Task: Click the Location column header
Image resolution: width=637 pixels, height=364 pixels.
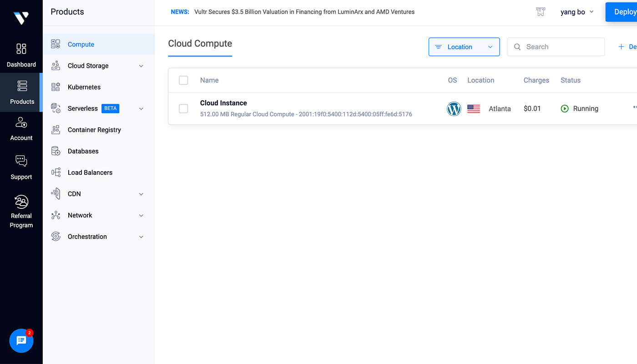Action: 480,80
